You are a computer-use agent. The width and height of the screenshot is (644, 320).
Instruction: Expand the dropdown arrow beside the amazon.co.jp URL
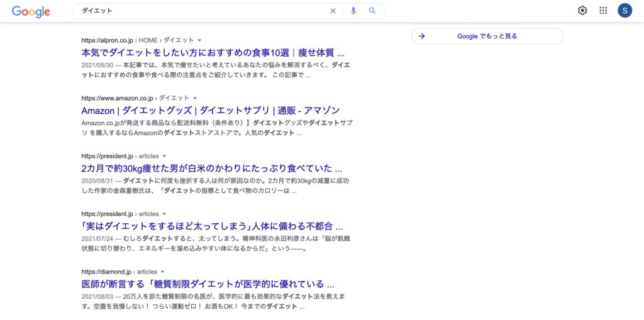196,98
